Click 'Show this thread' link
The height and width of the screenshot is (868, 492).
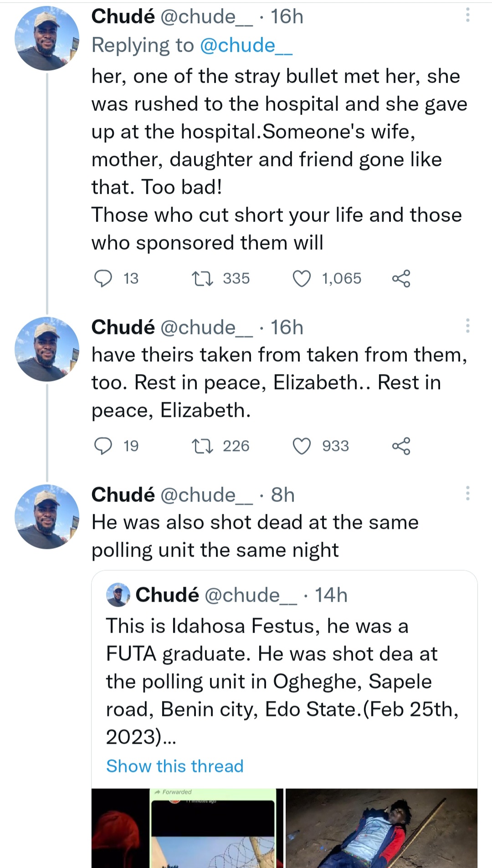175,766
